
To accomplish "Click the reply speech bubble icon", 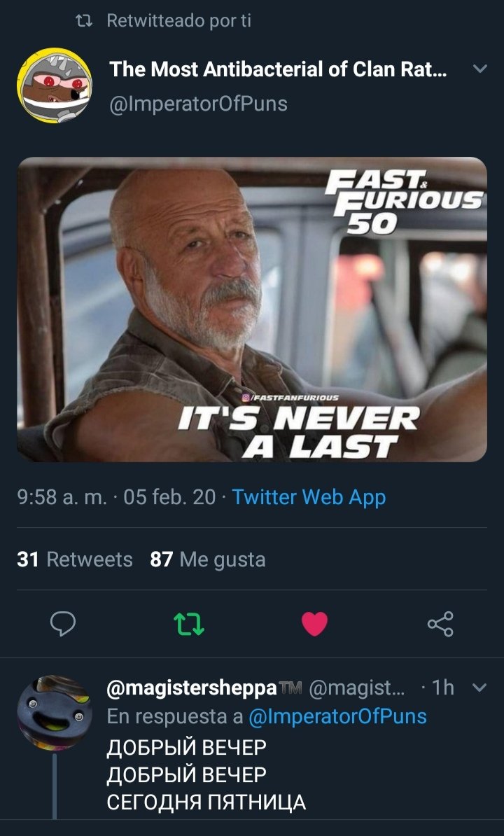I will pyautogui.click(x=63, y=623).
